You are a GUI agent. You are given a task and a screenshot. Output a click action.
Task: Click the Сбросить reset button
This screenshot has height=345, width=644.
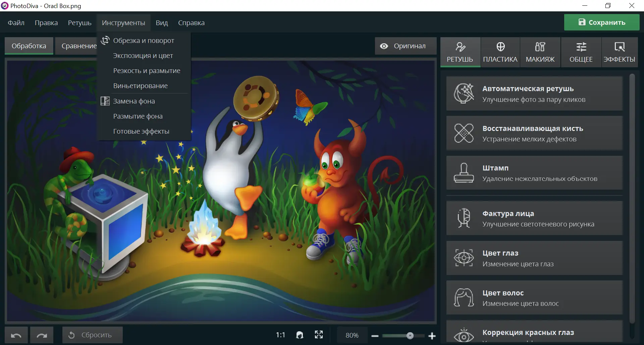tap(93, 335)
